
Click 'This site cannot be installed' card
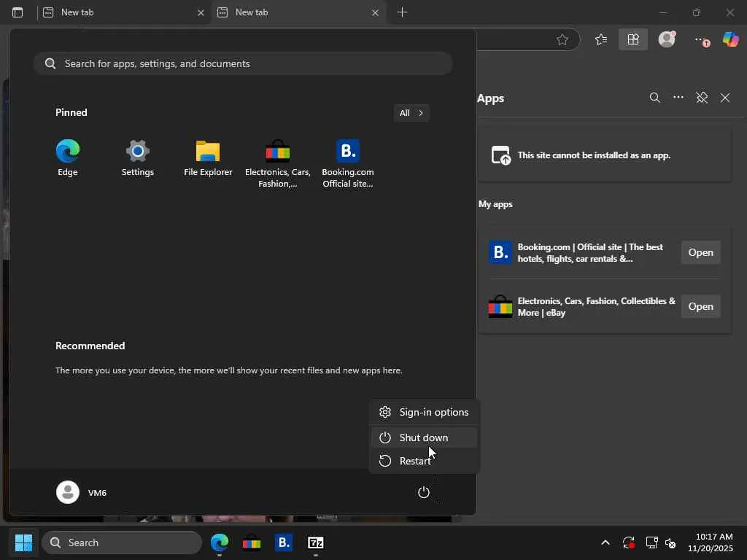point(605,155)
